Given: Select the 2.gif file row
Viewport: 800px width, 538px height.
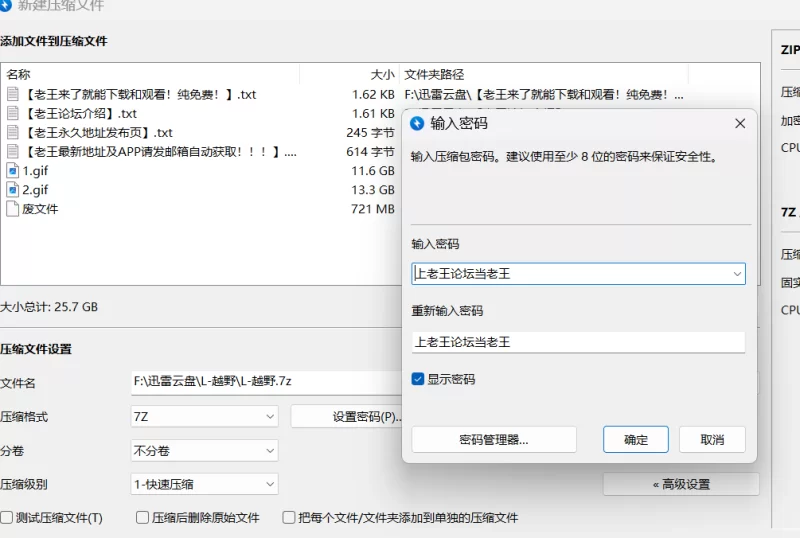Looking at the screenshot, I should pos(202,190).
